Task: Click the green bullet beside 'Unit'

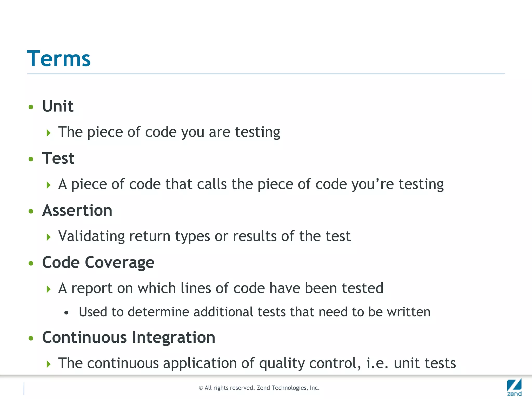Action: coord(31,107)
